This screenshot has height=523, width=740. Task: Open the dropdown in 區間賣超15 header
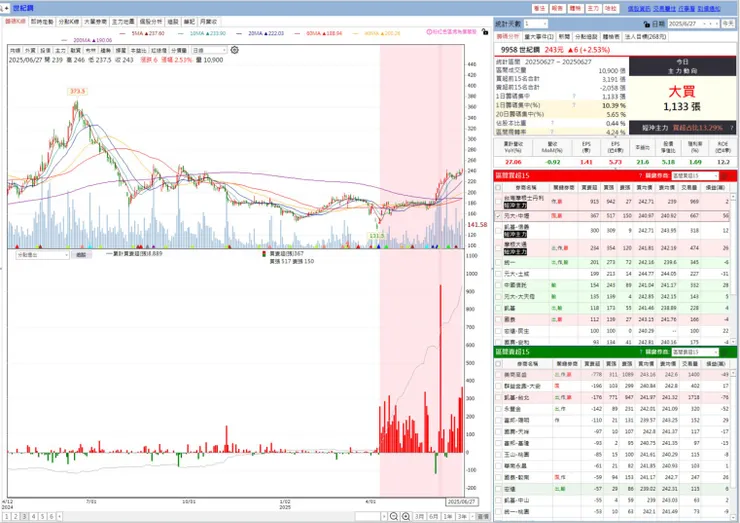695,352
